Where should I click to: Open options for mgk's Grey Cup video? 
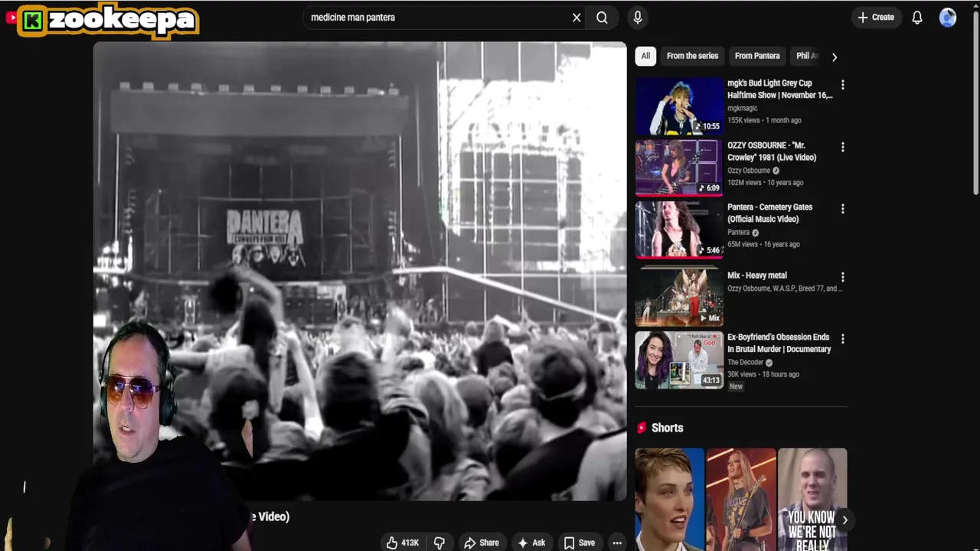842,85
